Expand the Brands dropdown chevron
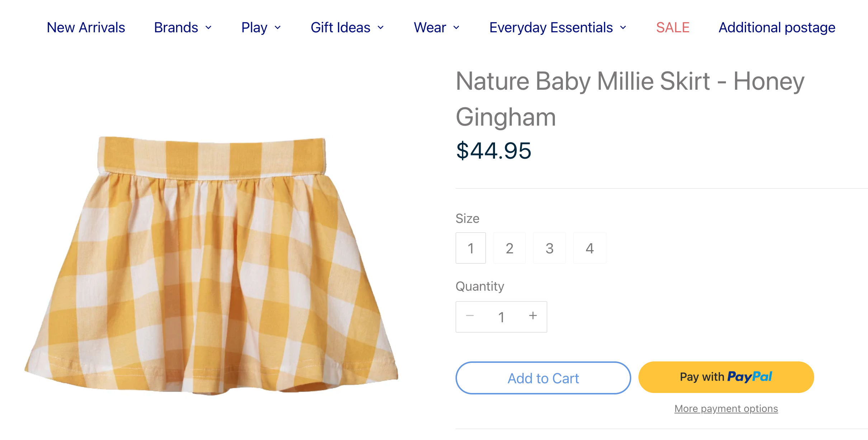868x440 pixels. click(208, 28)
